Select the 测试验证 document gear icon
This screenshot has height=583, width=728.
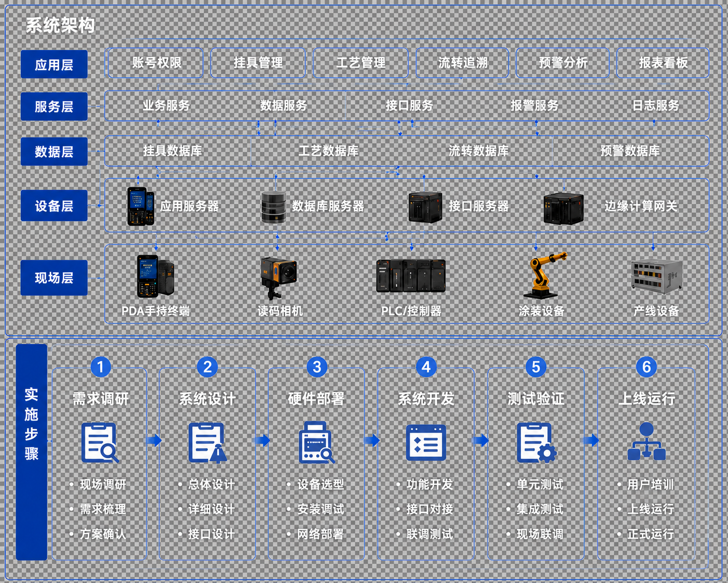(536, 443)
